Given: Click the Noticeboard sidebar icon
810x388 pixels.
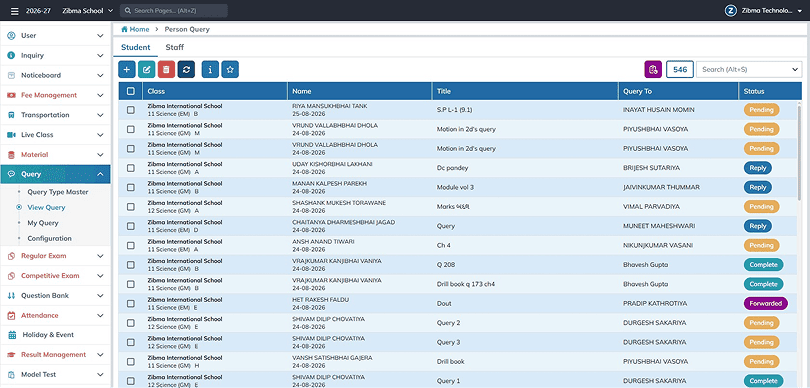Looking at the screenshot, I should click(x=11, y=75).
